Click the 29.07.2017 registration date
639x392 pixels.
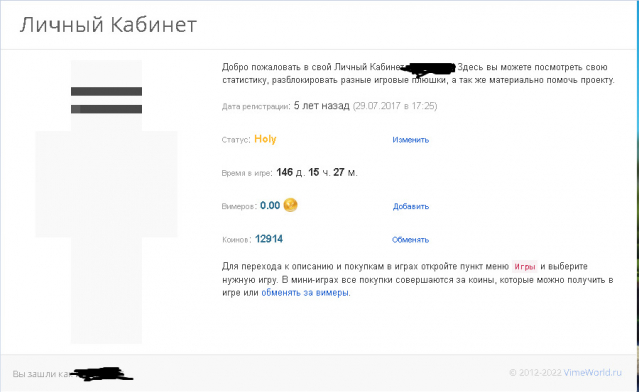377,106
